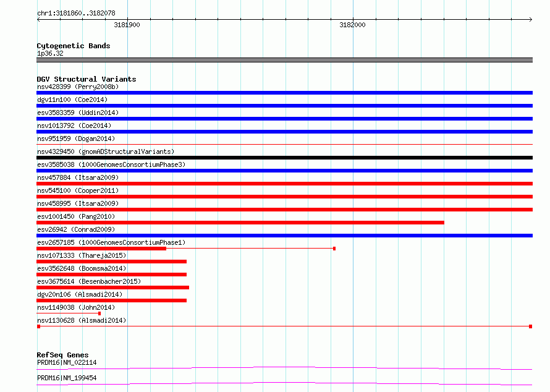The image size is (550, 392).
Task: Select the red bar under dgv20n106 (Alsmadi2014)
Action: pyautogui.click(x=111, y=300)
